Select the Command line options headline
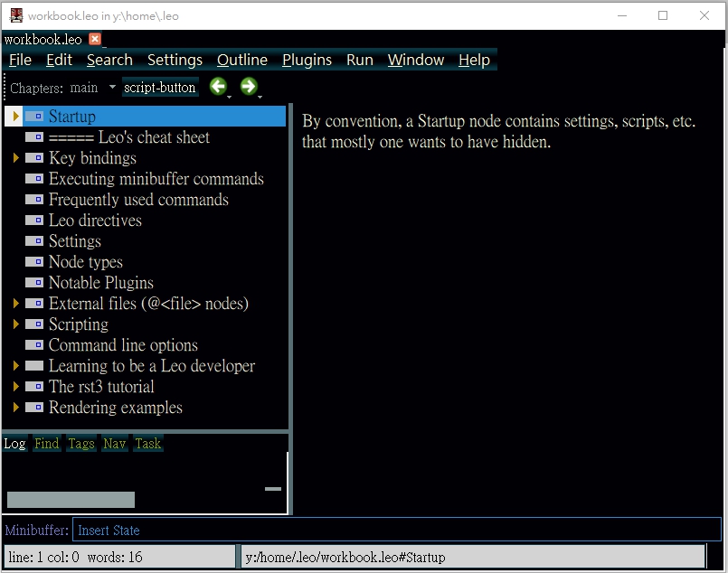The width and height of the screenshot is (728, 573). pyautogui.click(x=123, y=344)
